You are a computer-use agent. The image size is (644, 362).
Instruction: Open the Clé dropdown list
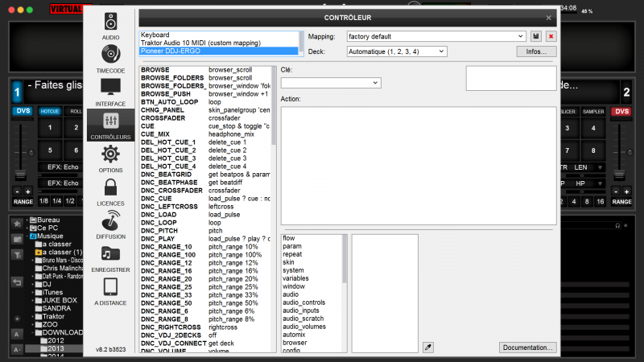[x=330, y=82]
